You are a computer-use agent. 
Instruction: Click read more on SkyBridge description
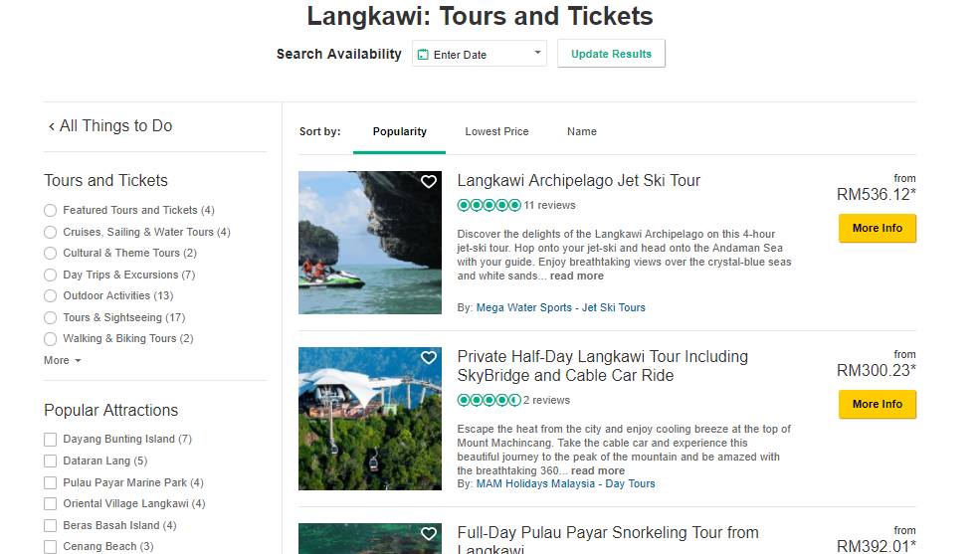point(598,470)
